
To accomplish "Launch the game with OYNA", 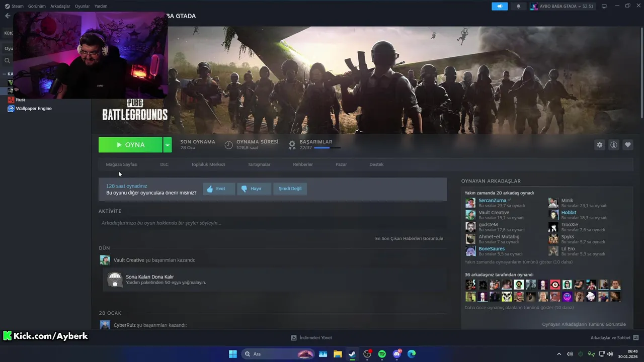I will 130,145.
